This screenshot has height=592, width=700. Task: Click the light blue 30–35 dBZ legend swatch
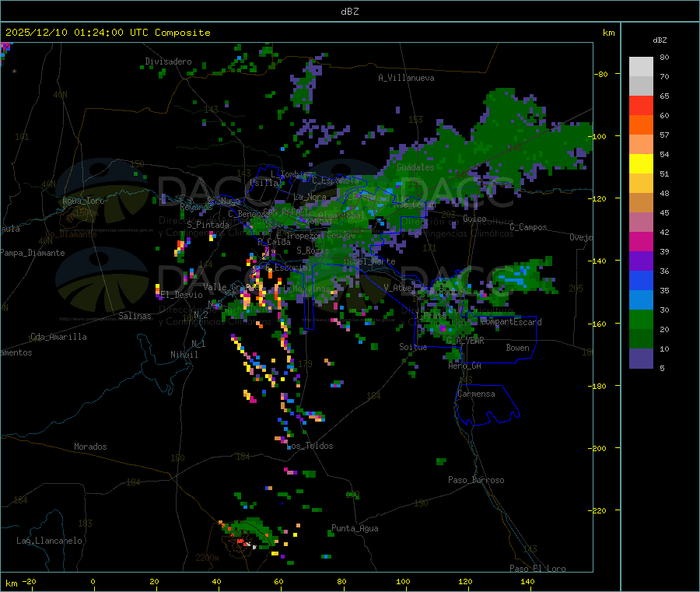click(641, 300)
